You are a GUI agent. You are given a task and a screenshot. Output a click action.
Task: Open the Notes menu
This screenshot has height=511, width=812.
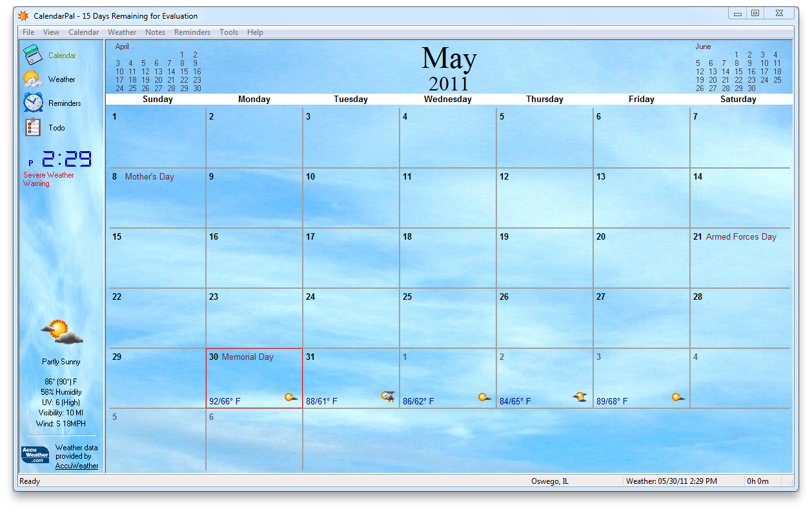point(155,32)
